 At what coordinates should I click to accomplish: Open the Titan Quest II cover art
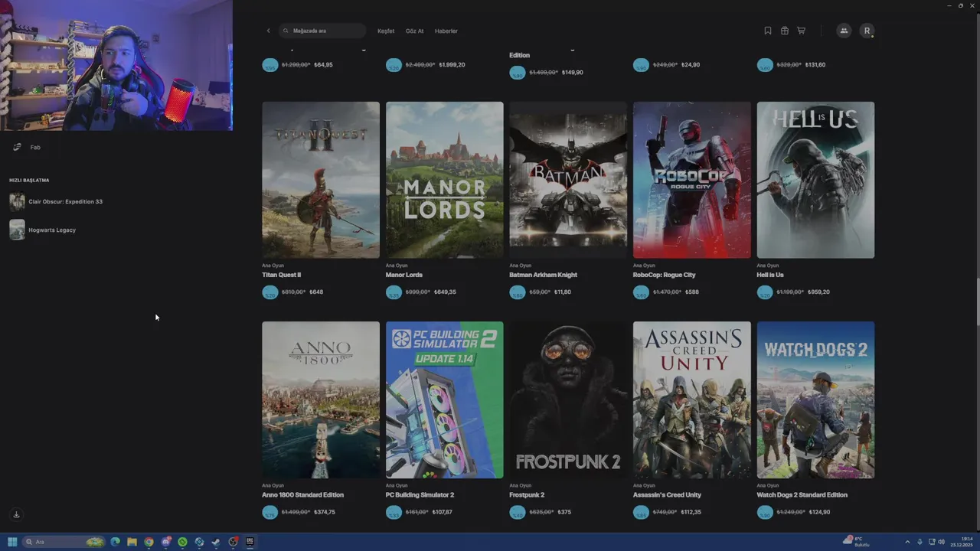pyautogui.click(x=321, y=180)
